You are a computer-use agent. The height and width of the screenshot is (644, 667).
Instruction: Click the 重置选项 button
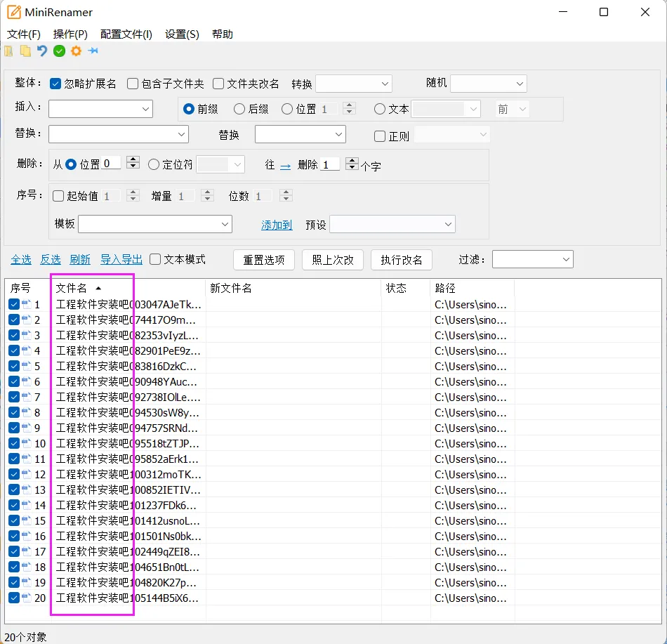click(264, 259)
